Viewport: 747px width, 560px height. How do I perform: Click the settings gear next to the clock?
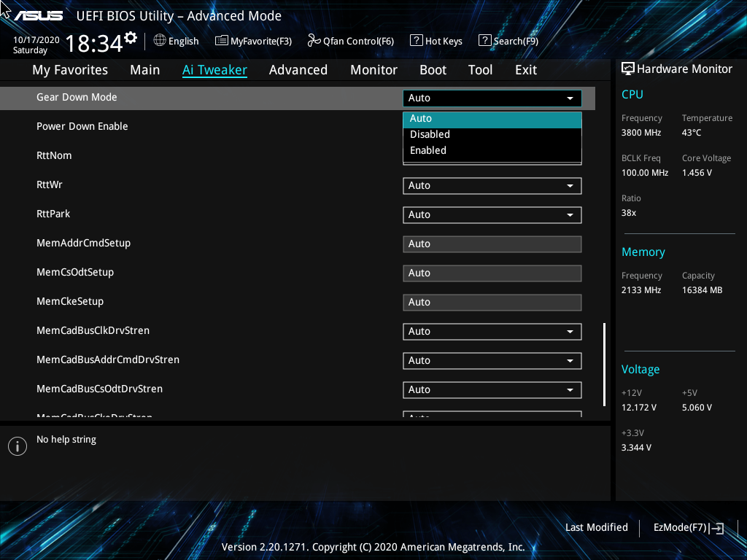(131, 38)
